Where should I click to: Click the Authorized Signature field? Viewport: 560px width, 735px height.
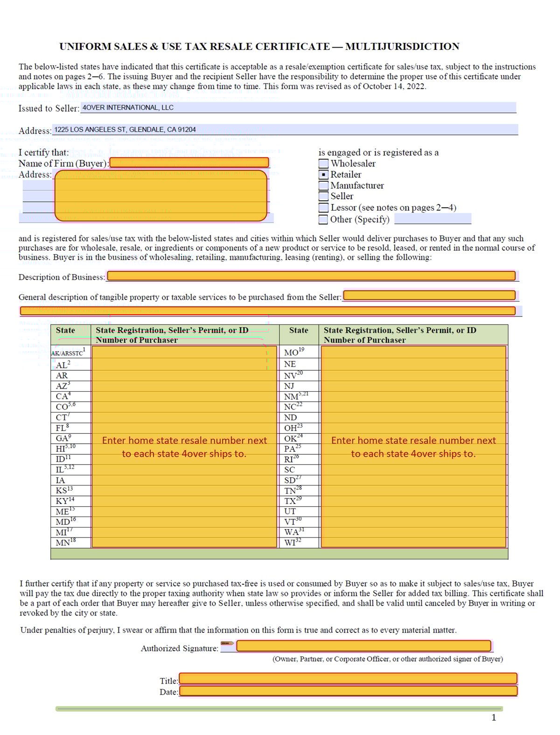[364, 646]
